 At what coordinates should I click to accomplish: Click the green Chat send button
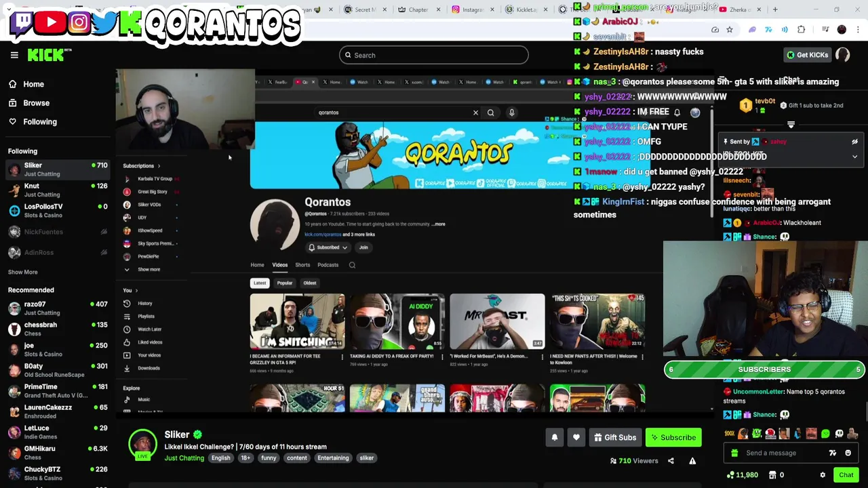[x=846, y=475]
